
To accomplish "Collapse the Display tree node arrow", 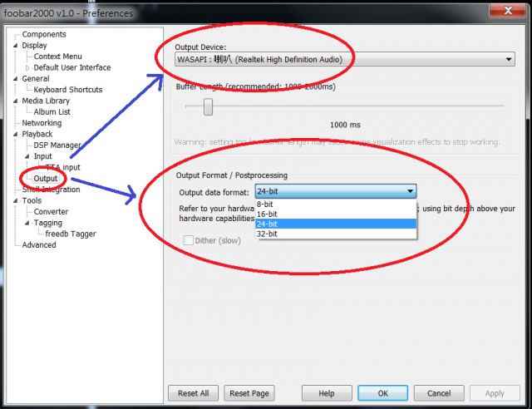I will [15, 46].
